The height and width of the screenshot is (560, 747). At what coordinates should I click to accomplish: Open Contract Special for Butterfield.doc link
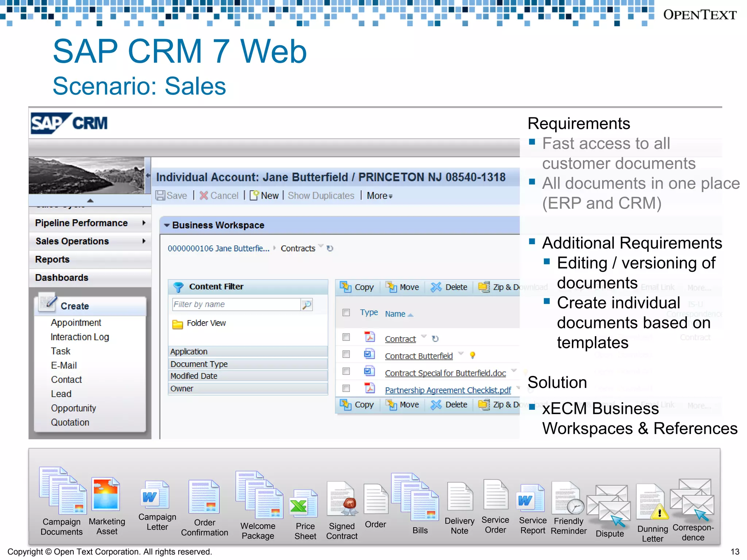coord(445,373)
